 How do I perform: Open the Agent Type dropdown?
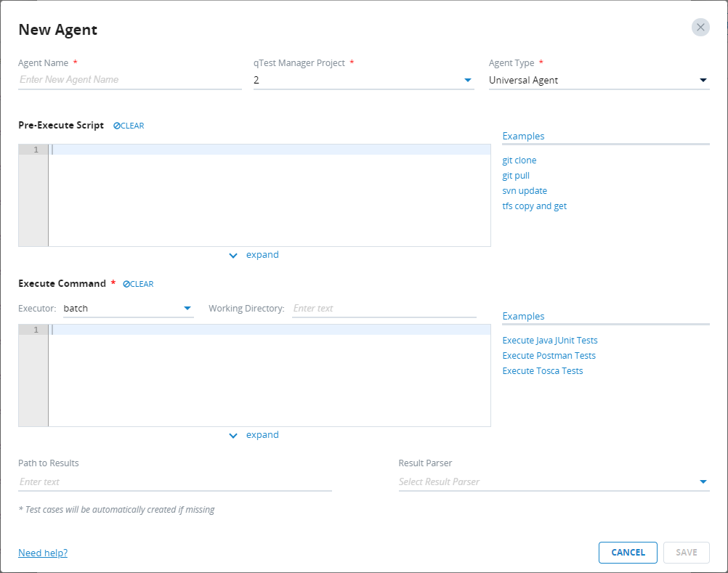point(703,80)
